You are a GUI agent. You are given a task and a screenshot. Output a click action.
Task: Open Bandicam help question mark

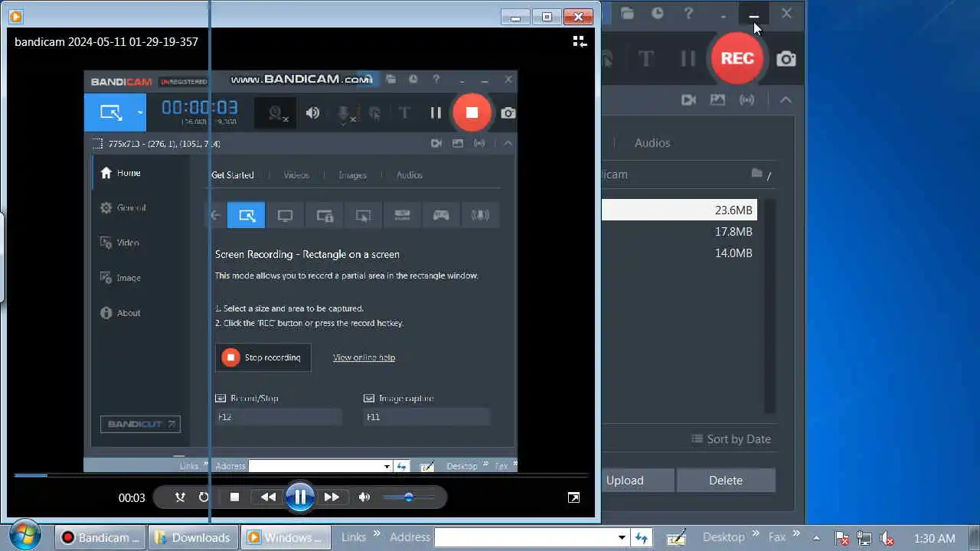point(688,13)
